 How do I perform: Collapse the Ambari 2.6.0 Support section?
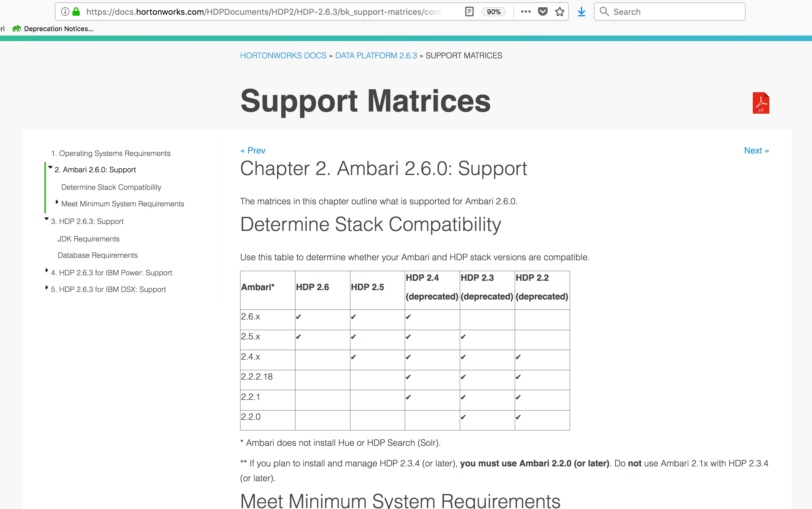click(50, 167)
